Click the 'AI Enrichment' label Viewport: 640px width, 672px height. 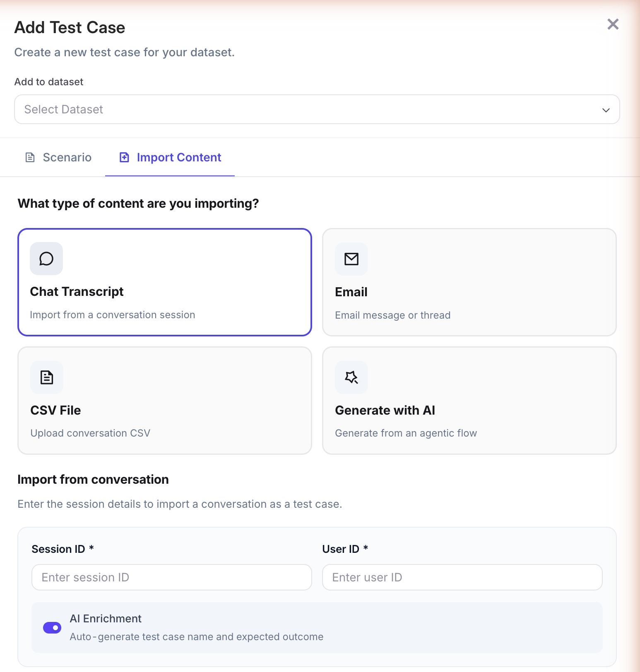tap(106, 619)
